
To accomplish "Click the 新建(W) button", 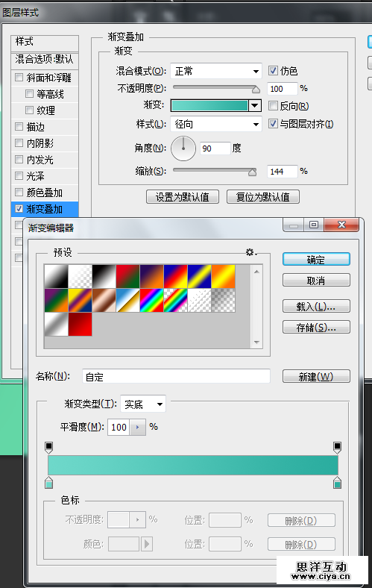I will click(316, 376).
